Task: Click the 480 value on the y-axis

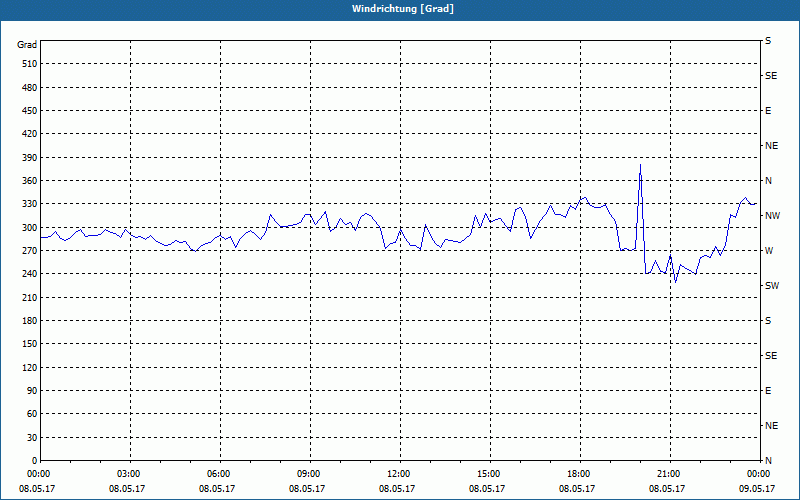Action: click(30, 88)
